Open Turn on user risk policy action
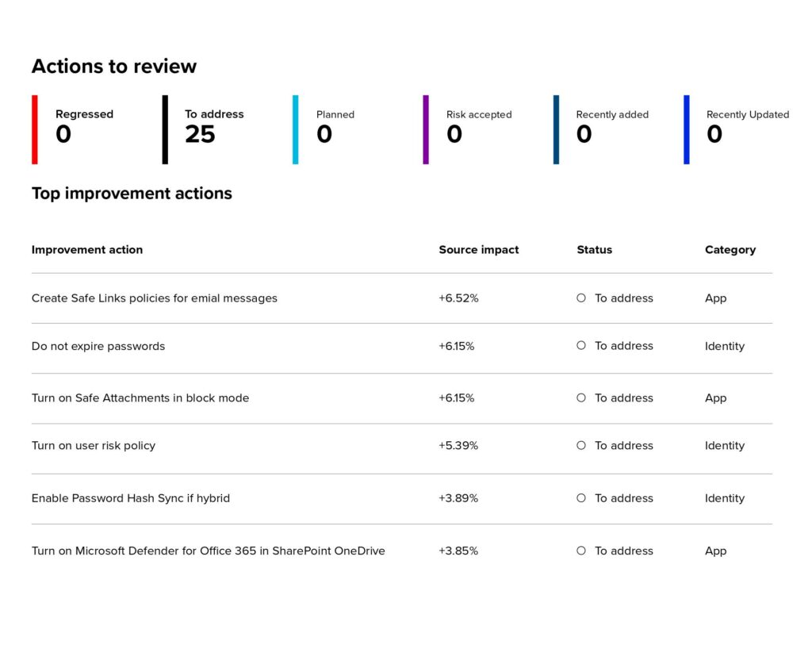The width and height of the screenshot is (812, 649). pyautogui.click(x=94, y=445)
